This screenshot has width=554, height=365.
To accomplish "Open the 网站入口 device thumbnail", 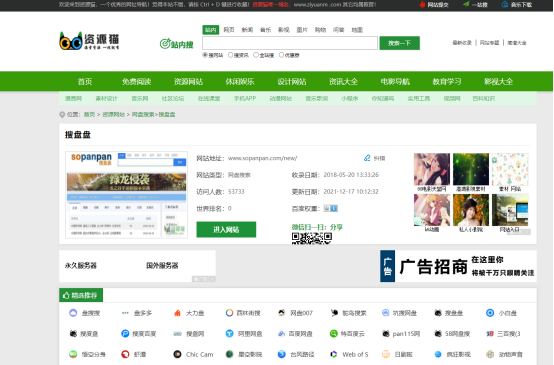I will click(510, 210).
